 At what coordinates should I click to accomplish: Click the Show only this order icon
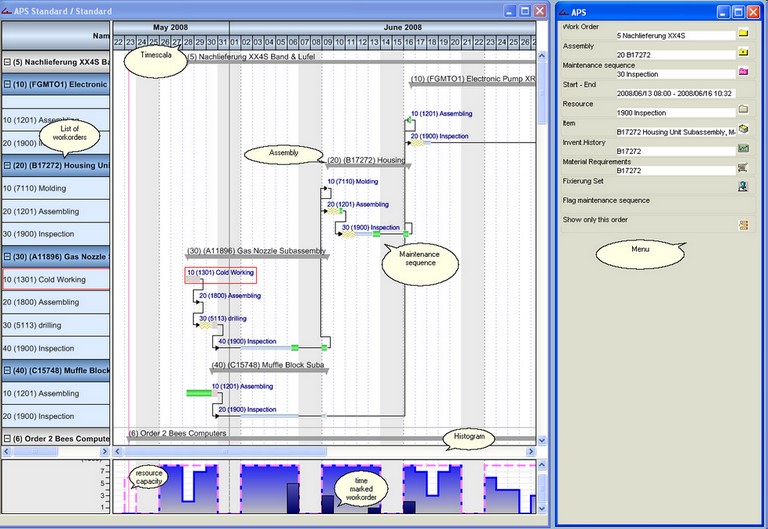point(743,224)
